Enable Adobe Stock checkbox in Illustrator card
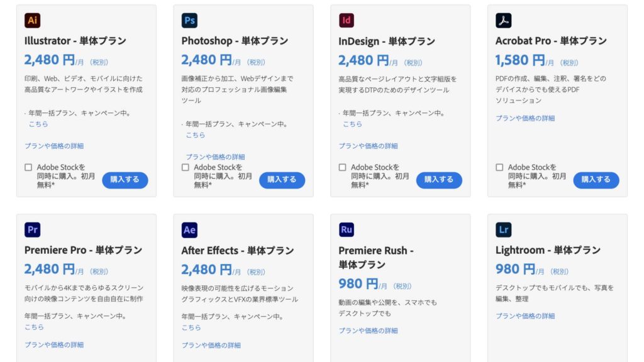644x362 pixels. tap(28, 167)
